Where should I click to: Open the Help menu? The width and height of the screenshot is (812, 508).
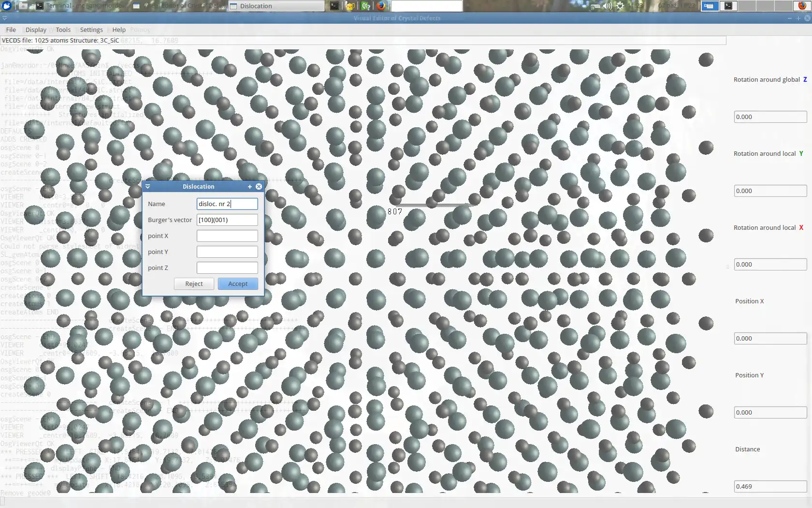119,30
